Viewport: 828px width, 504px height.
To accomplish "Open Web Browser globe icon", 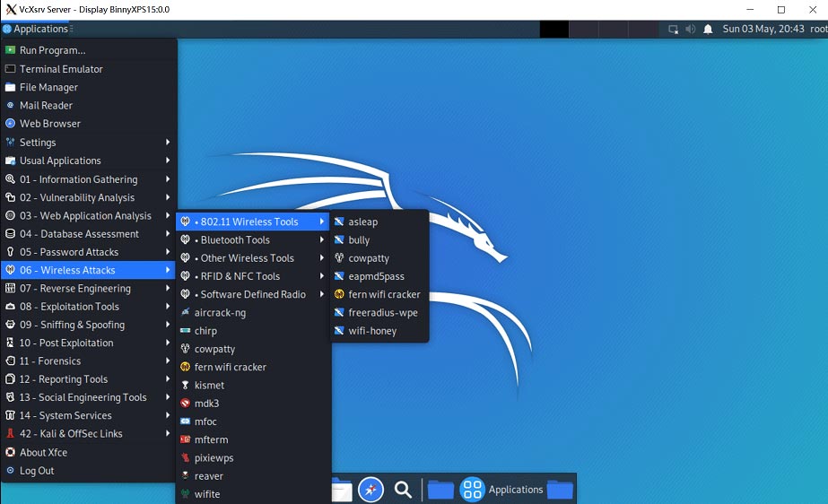I will coord(10,124).
